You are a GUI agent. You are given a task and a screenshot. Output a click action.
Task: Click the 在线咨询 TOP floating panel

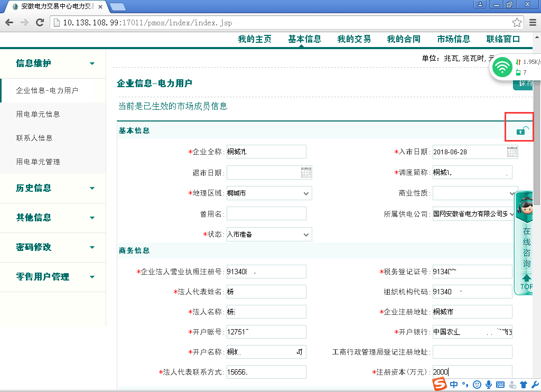(x=526, y=243)
